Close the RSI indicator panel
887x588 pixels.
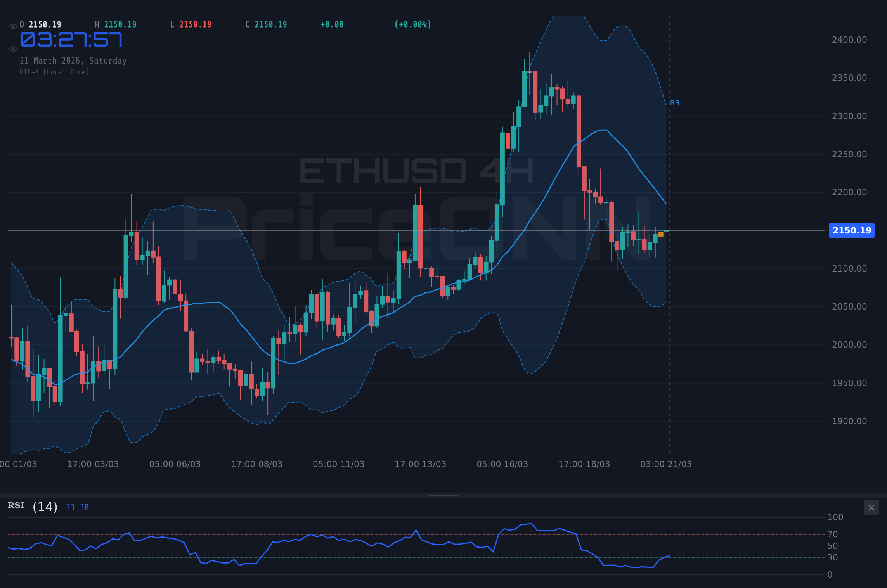[871, 507]
